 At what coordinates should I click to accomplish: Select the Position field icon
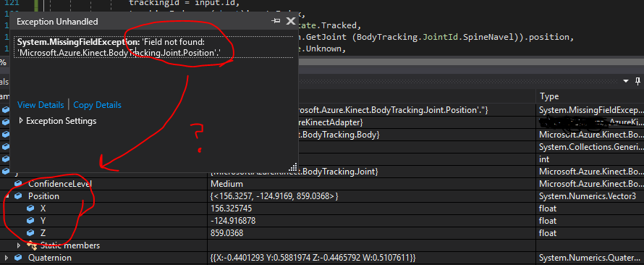point(18,196)
